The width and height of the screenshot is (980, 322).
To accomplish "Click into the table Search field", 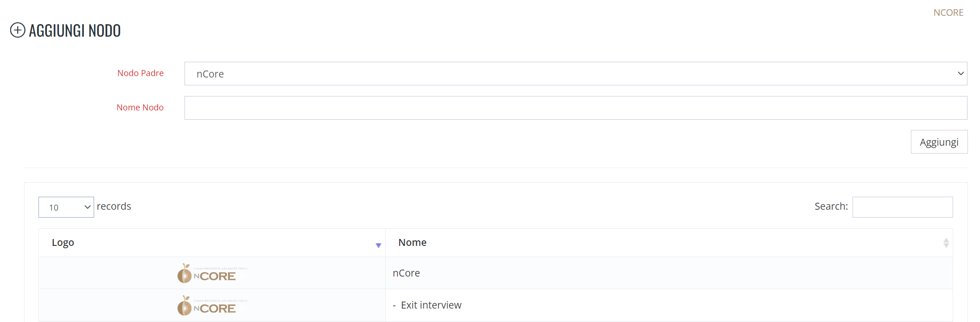I will tap(903, 207).
